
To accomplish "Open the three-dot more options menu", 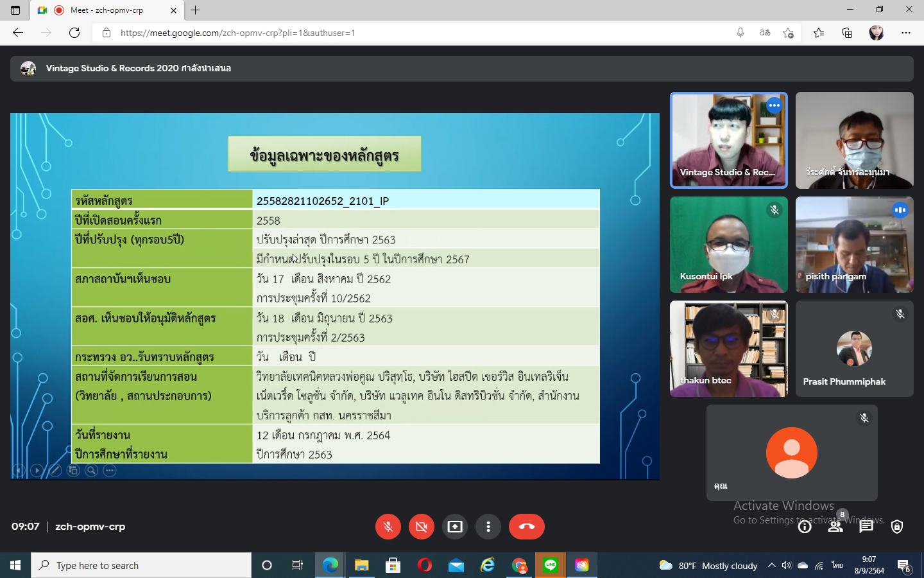I will [488, 527].
